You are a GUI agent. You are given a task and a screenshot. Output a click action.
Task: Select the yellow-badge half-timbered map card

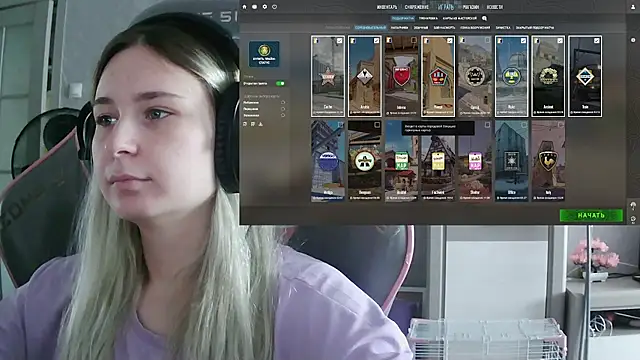438,161
